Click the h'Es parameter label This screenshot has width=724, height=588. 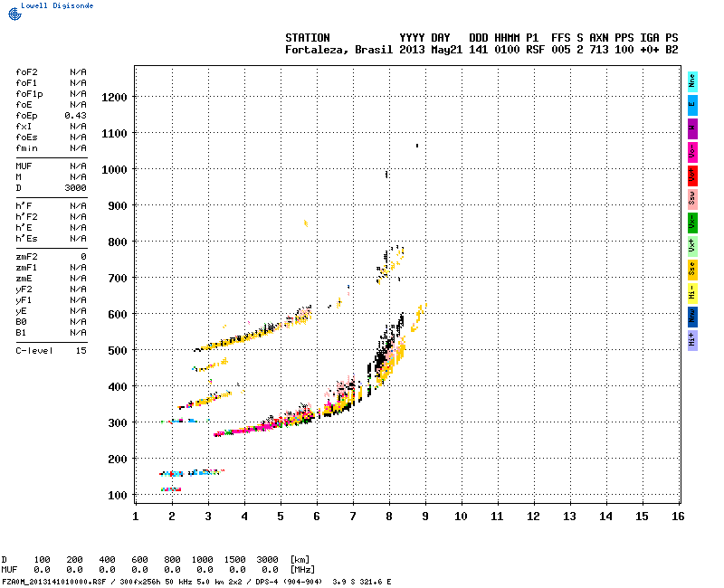click(x=26, y=239)
